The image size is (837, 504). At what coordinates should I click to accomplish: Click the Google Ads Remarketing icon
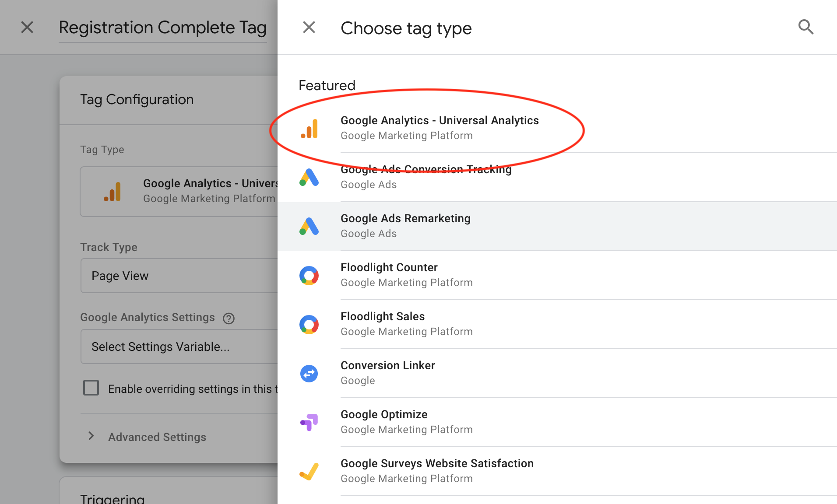309,227
